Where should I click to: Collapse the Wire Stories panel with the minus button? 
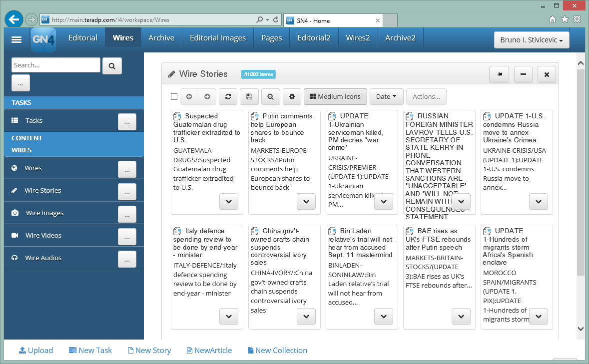click(x=523, y=74)
